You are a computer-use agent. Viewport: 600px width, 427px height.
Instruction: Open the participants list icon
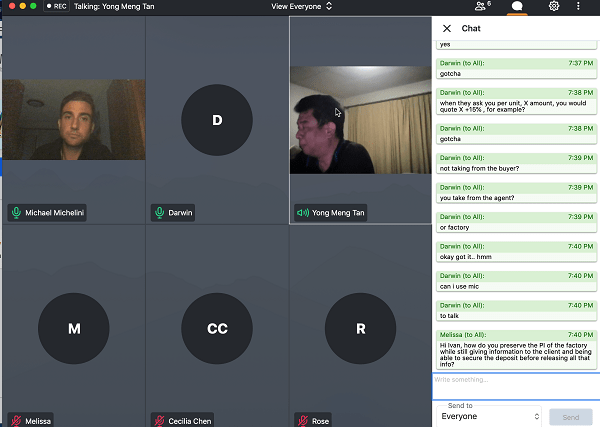coord(483,6)
